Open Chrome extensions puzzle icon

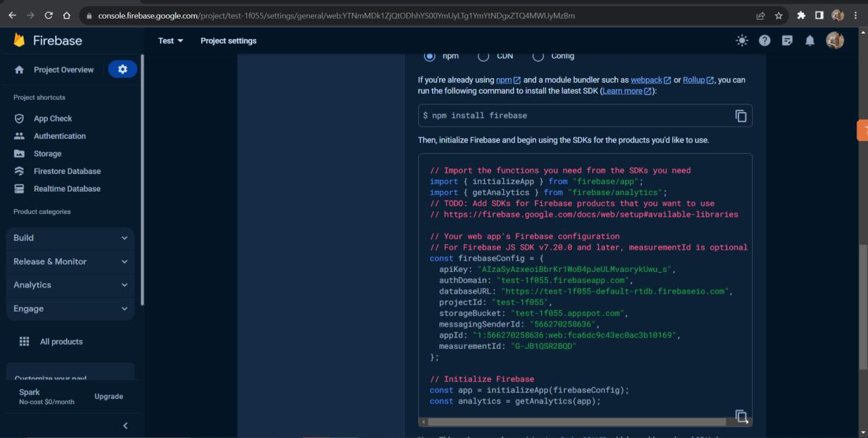pyautogui.click(x=801, y=15)
